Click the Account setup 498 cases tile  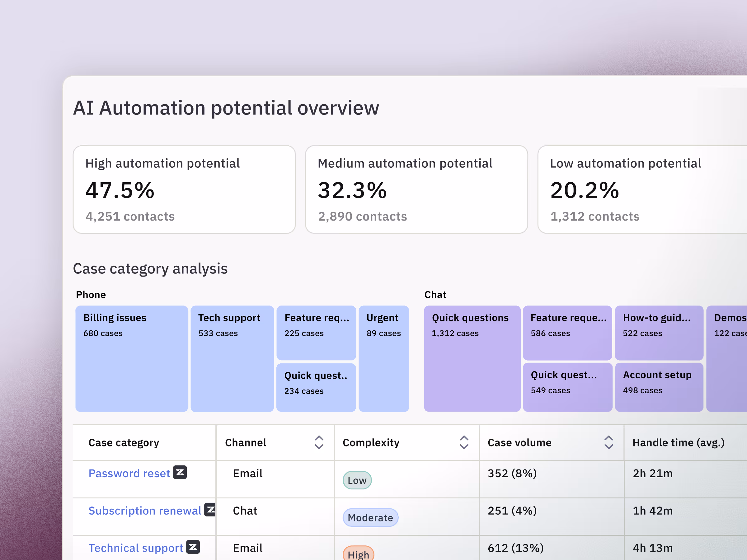click(x=659, y=387)
